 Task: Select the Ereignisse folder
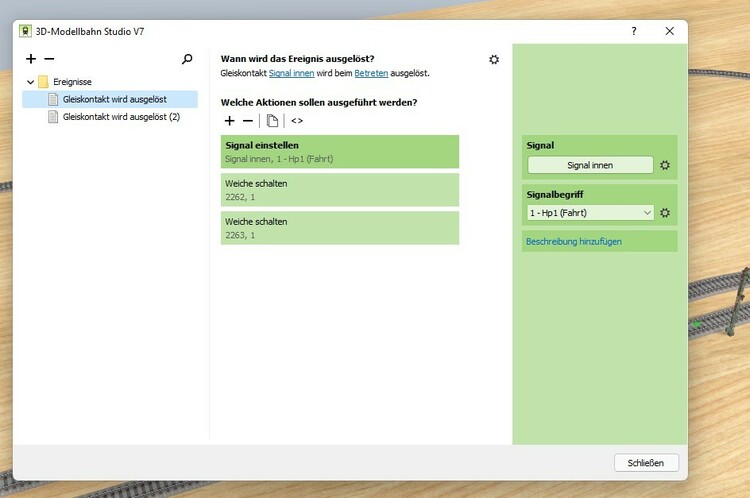pos(72,82)
